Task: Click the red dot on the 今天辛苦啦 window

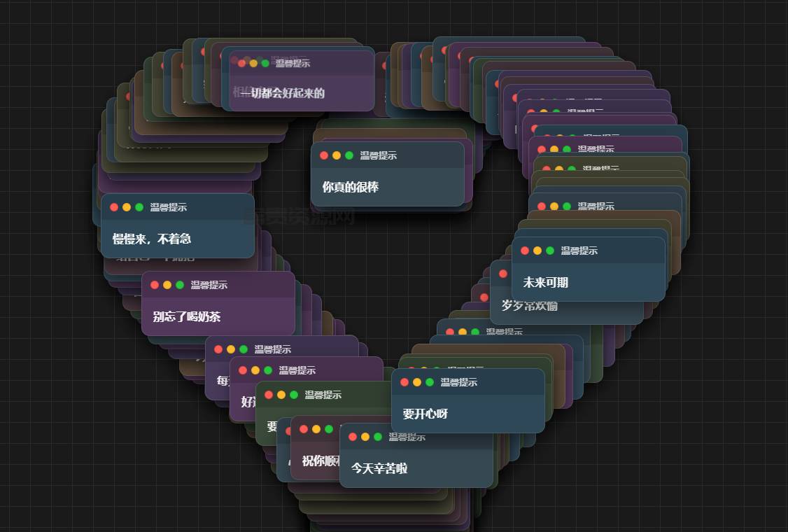Action: pos(353,437)
